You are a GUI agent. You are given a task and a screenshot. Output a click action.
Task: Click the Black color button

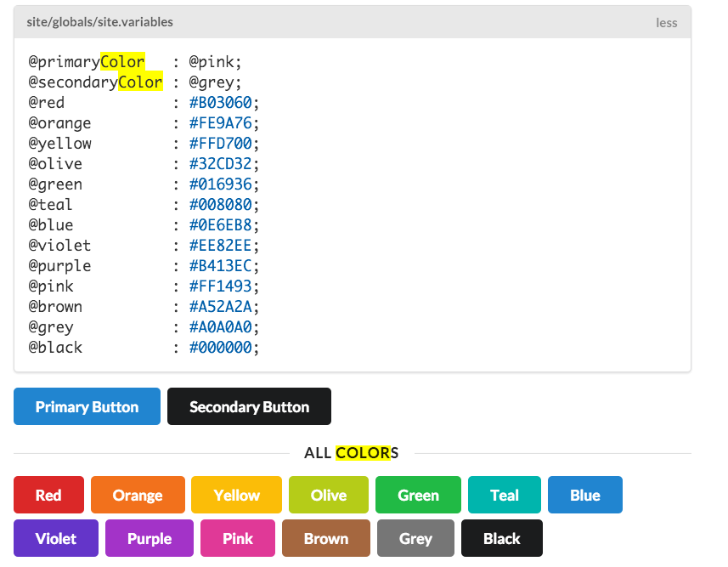[x=501, y=538]
